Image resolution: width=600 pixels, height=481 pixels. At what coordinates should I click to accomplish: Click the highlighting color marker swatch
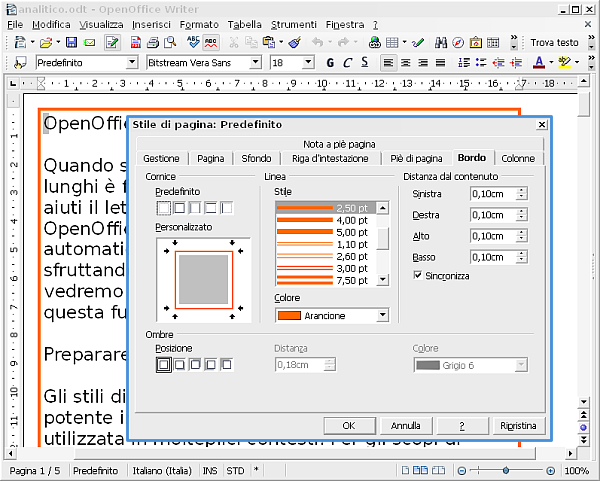tap(564, 62)
